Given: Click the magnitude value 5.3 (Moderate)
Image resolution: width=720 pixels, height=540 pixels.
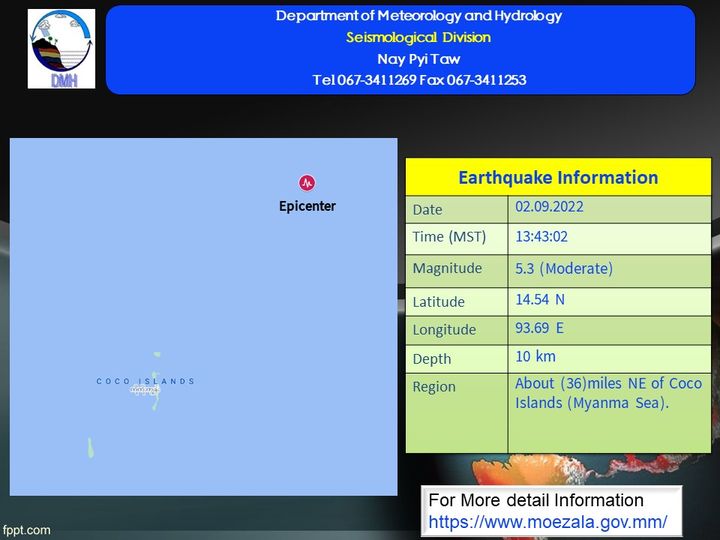Looking at the screenshot, I should click(x=564, y=268).
